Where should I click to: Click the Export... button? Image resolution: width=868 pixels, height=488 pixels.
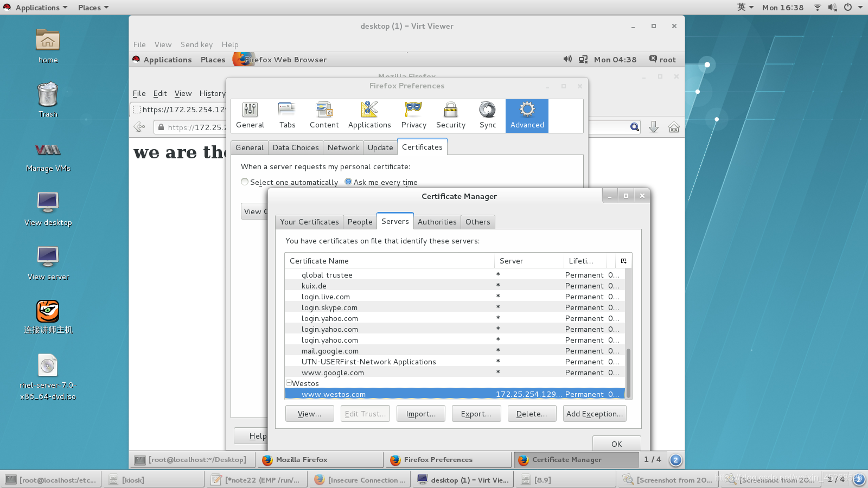[x=476, y=414]
